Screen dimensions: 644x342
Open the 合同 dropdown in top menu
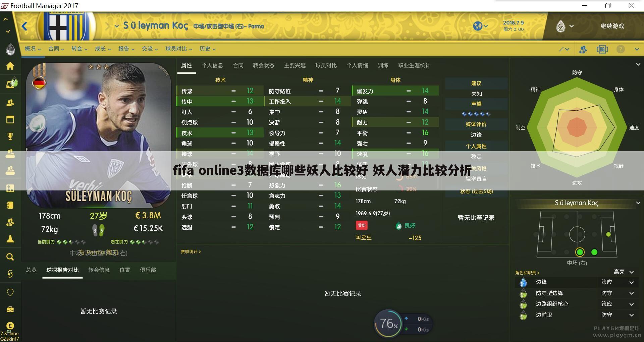click(56, 49)
